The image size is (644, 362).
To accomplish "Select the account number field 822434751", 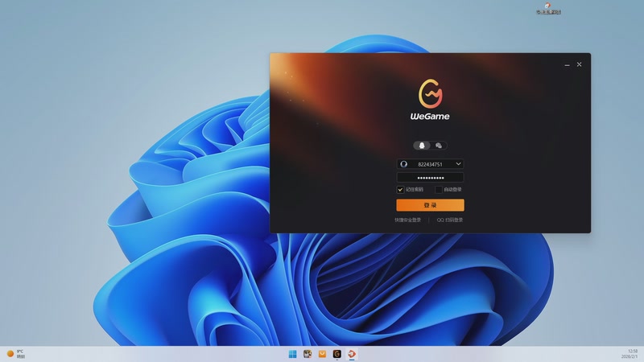I will (430, 164).
